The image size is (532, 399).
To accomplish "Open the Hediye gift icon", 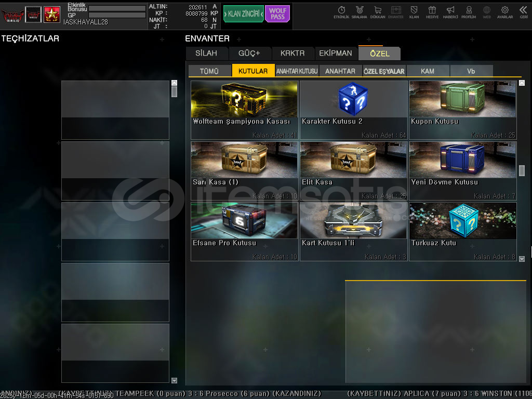I will (x=432, y=12).
